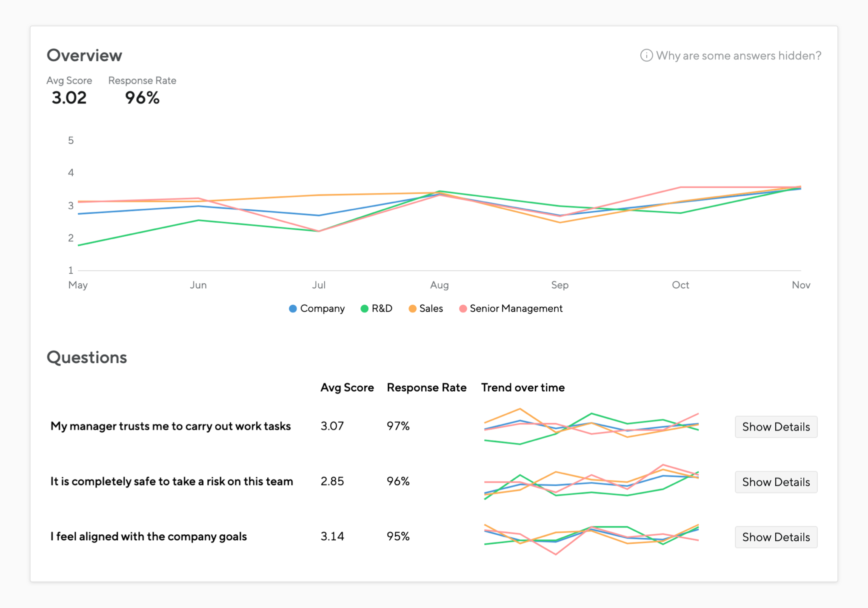
Task: Click the info circle icon beside hidden answers
Action: point(646,55)
